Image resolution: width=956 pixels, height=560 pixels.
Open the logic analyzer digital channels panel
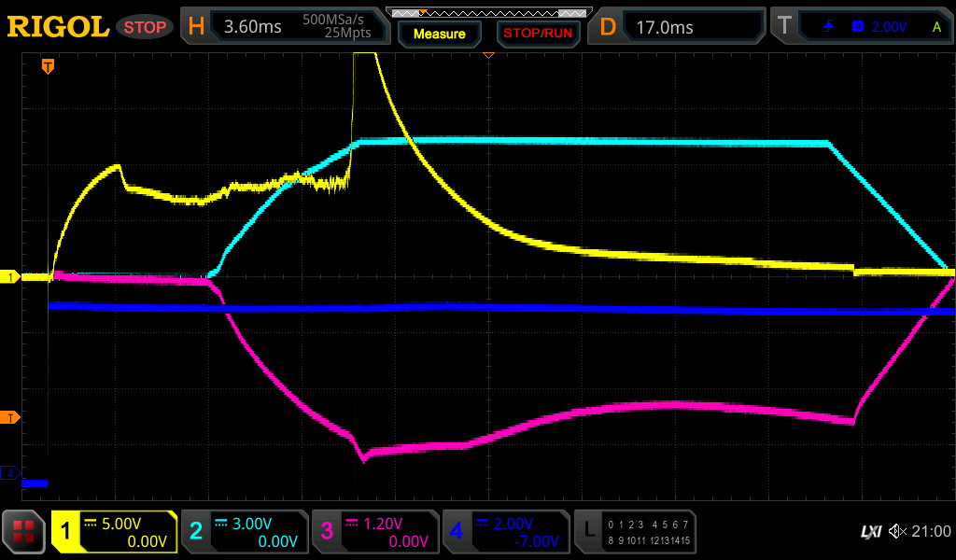[x=635, y=532]
